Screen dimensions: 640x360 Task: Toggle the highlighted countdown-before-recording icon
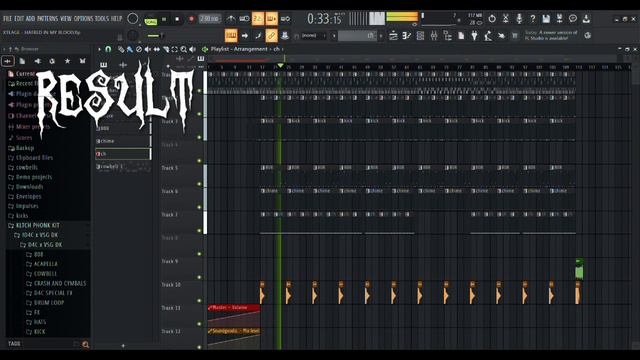(x=258, y=19)
